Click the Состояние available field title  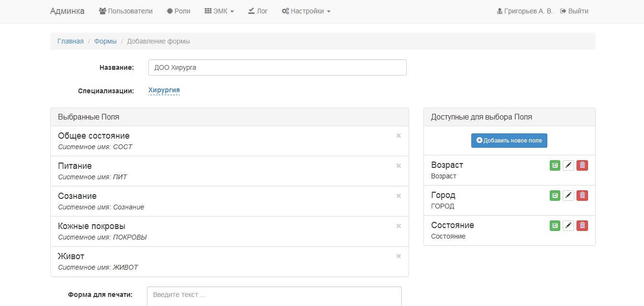click(453, 225)
